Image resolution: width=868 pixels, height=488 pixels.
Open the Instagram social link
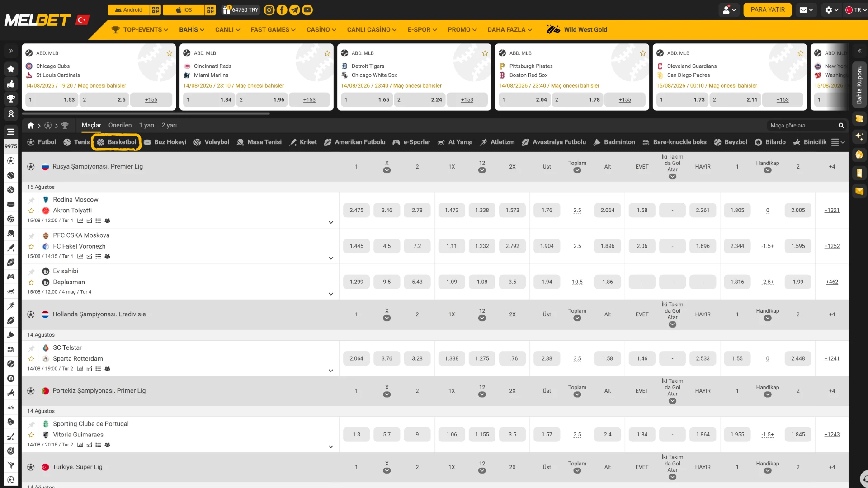[269, 10]
